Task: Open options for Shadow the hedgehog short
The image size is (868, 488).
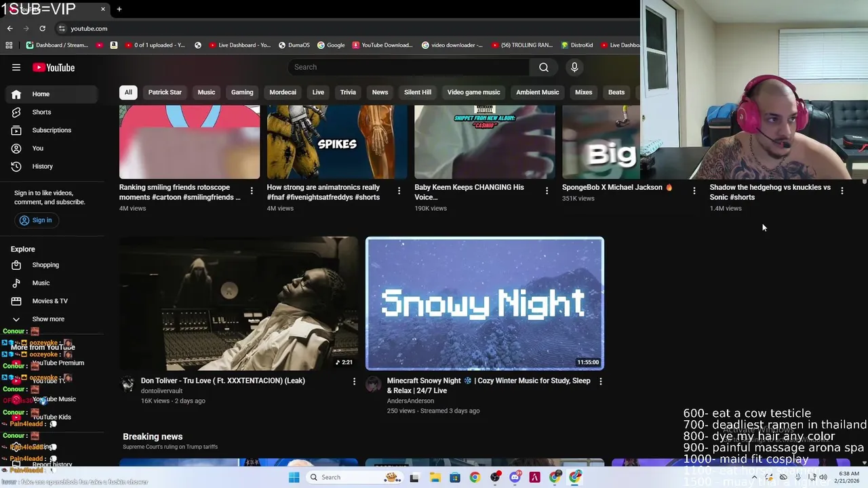Action: click(842, 191)
